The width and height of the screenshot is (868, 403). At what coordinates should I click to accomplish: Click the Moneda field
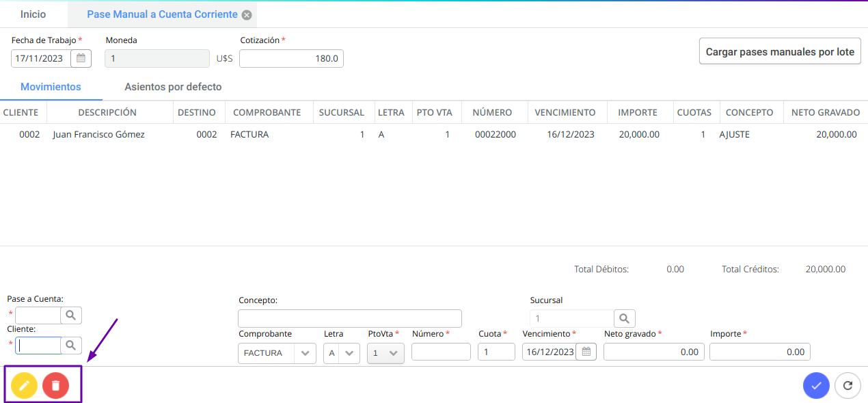click(x=157, y=58)
